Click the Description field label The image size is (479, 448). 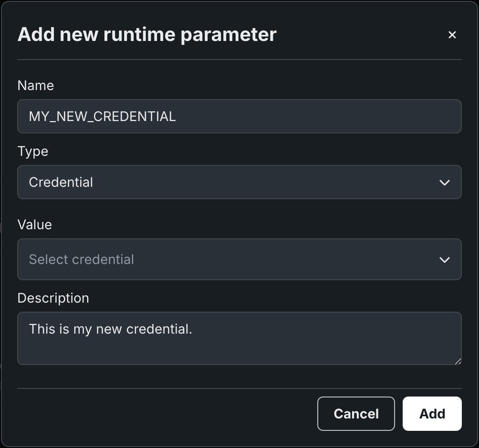53,298
